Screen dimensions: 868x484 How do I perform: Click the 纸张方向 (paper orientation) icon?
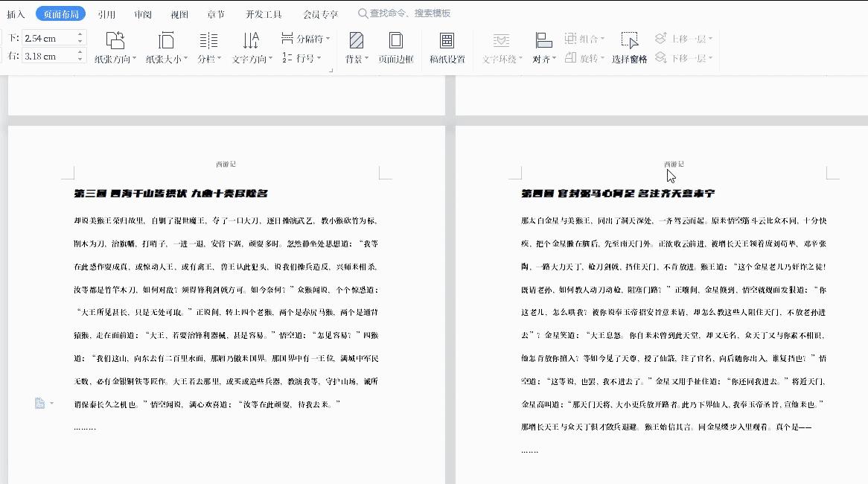(x=115, y=41)
